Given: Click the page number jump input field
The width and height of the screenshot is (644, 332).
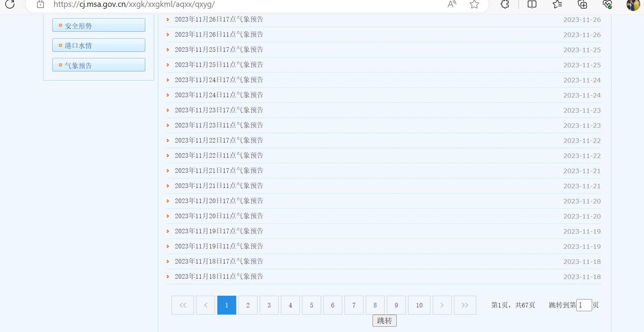Looking at the screenshot, I should click(584, 305).
